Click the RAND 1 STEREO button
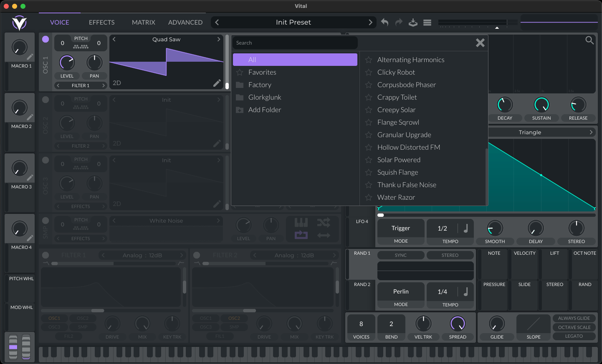The image size is (602, 364). pos(450,255)
